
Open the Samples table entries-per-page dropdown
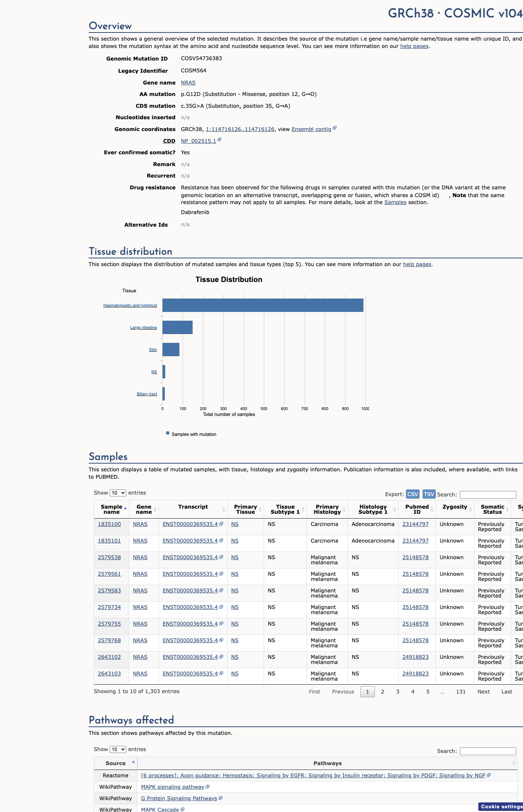point(118,493)
